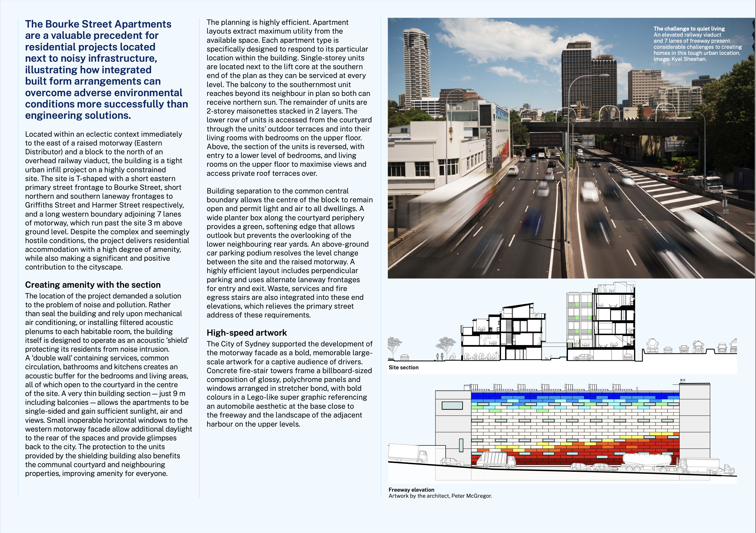Screen dimensions: 756x533
Task: Click the line 'The planning is highly efficient. Apartment'
Action: [277, 22]
